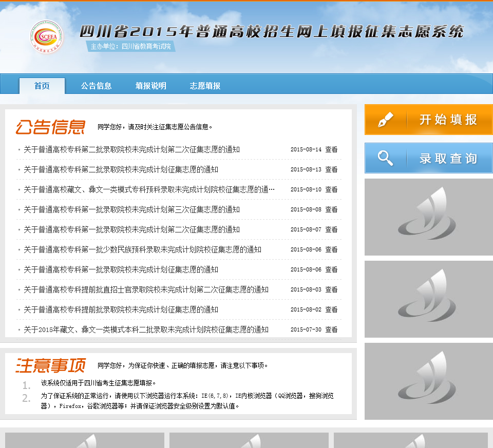Click 查看 for the 2015-08-14 notice

pos(331,149)
